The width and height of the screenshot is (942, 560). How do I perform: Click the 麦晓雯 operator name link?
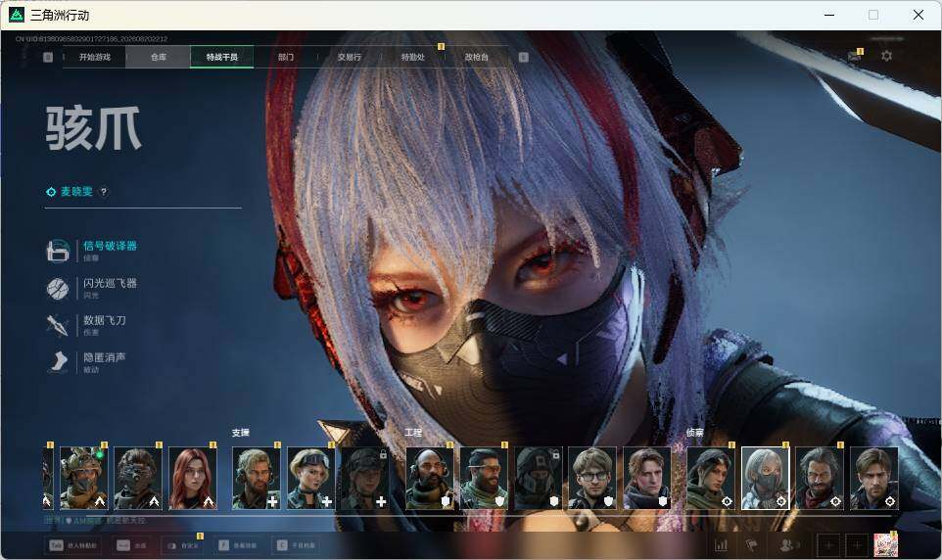[77, 192]
